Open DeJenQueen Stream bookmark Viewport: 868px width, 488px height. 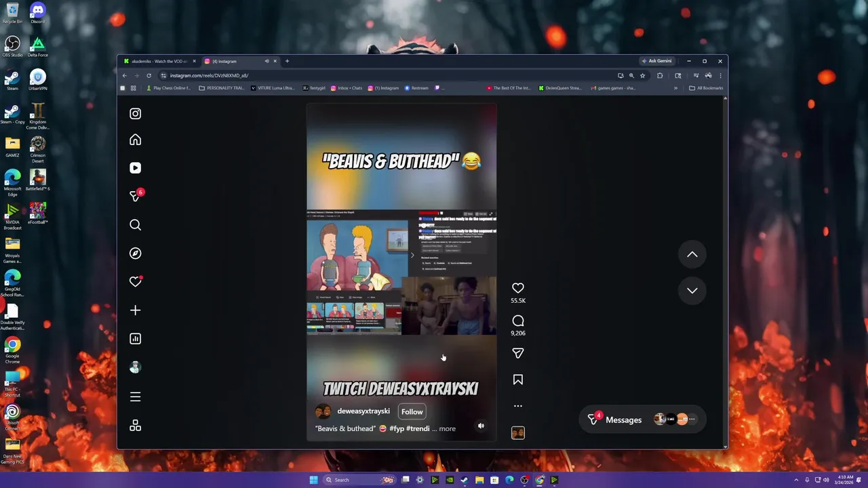point(560,88)
